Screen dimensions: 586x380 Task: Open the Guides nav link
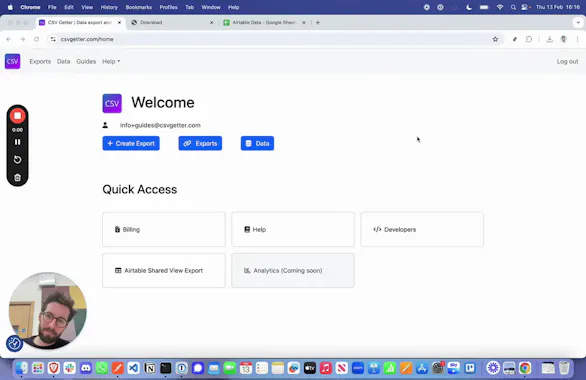pyautogui.click(x=86, y=61)
